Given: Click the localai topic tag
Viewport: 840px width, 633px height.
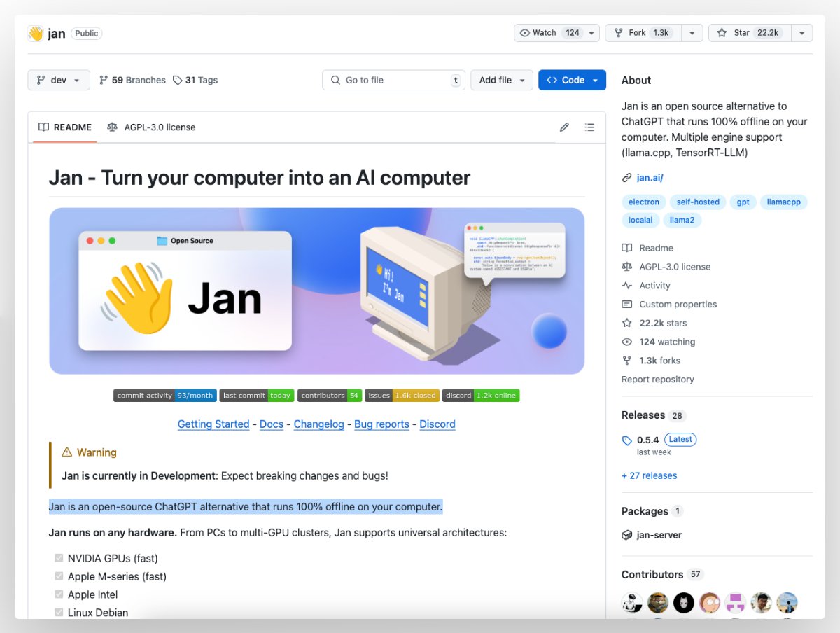Looking at the screenshot, I should click(x=640, y=220).
